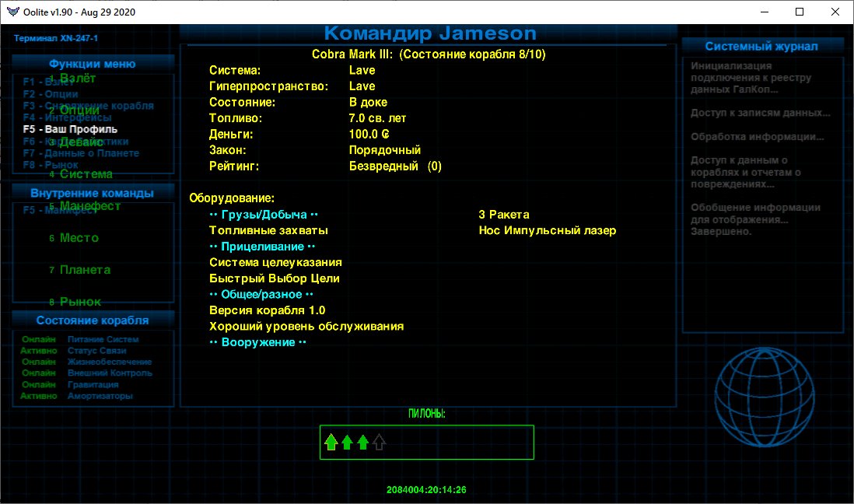Expand the Прицеливание equipment category
854x504 pixels.
click(264, 247)
